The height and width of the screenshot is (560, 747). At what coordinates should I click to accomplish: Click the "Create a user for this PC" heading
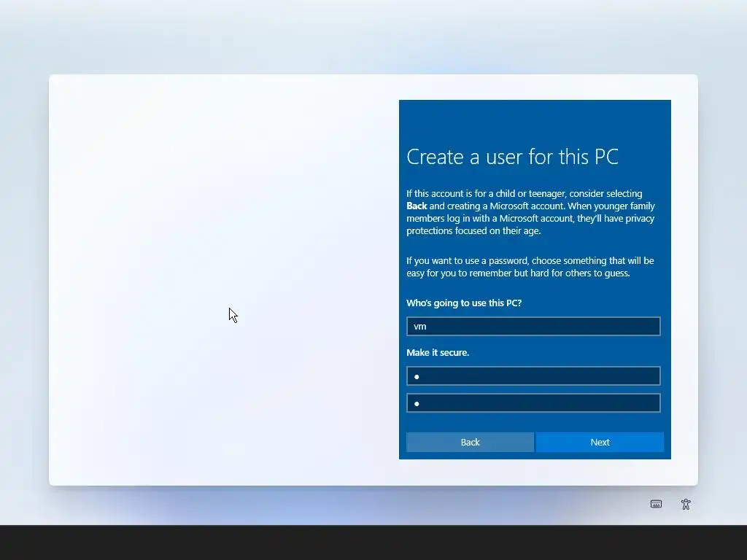pos(512,157)
